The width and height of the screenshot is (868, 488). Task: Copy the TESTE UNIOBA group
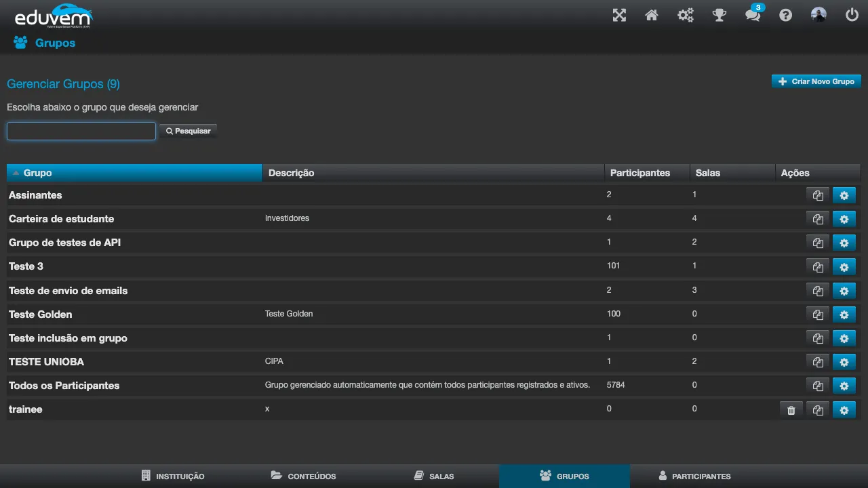[818, 362]
